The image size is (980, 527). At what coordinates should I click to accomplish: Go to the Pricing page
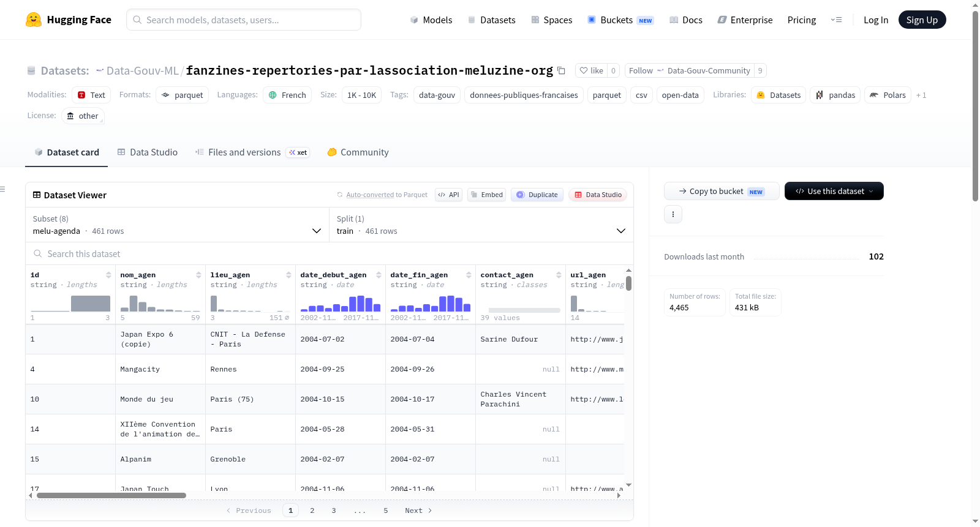(802, 20)
